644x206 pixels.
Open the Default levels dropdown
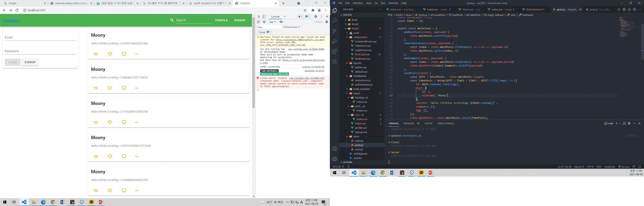coord(292,27)
